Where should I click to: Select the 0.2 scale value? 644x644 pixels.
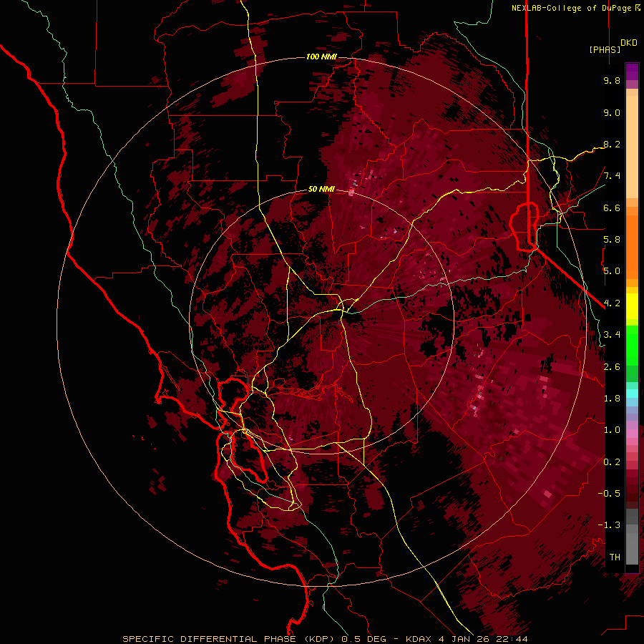[612, 462]
